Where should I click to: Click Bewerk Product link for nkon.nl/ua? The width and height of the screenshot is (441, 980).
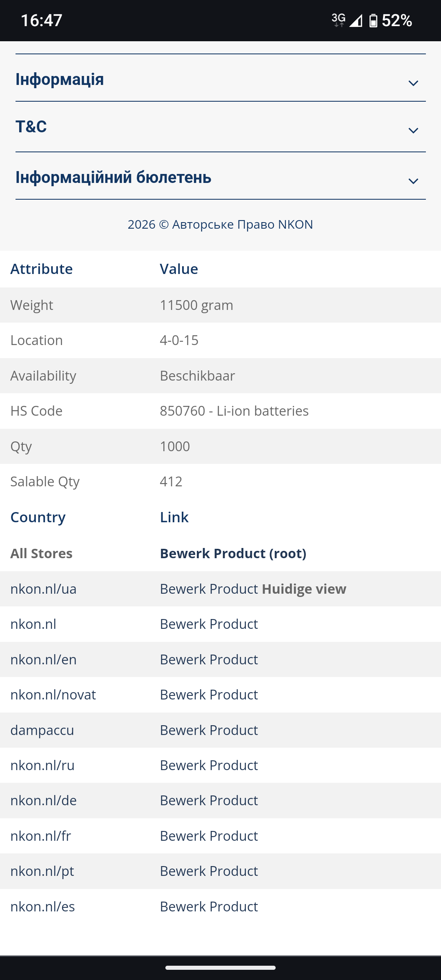(209, 589)
